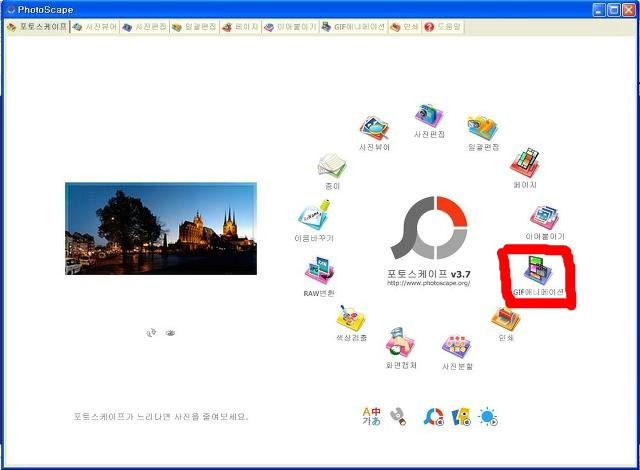Select the 포토스케이프 tab
640x470 pixels.
tap(37, 27)
